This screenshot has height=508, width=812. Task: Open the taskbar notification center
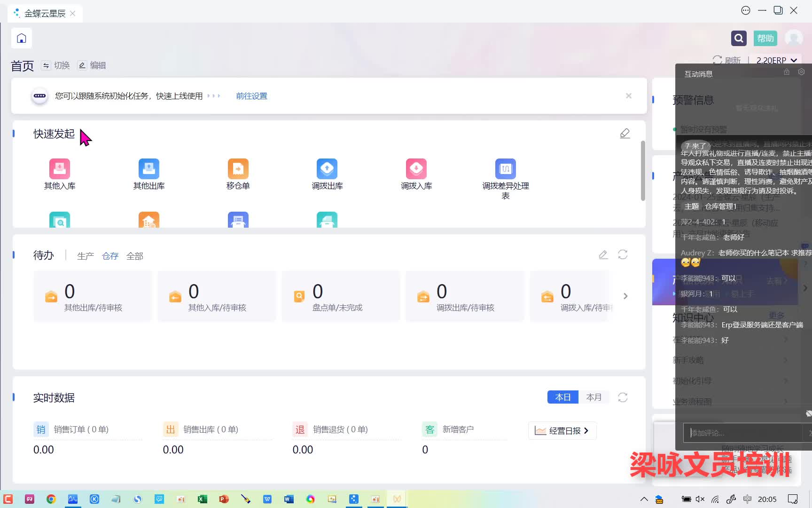pos(793,499)
